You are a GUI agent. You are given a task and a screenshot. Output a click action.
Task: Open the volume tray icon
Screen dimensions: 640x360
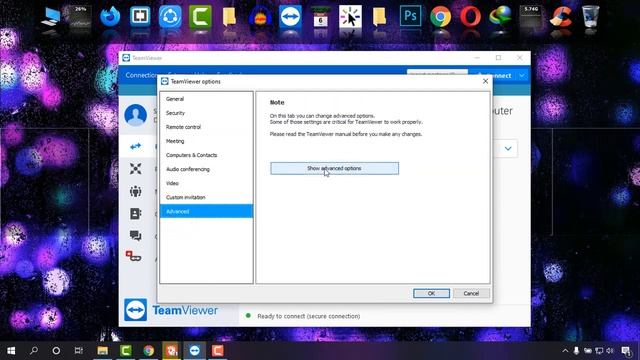[x=610, y=351]
